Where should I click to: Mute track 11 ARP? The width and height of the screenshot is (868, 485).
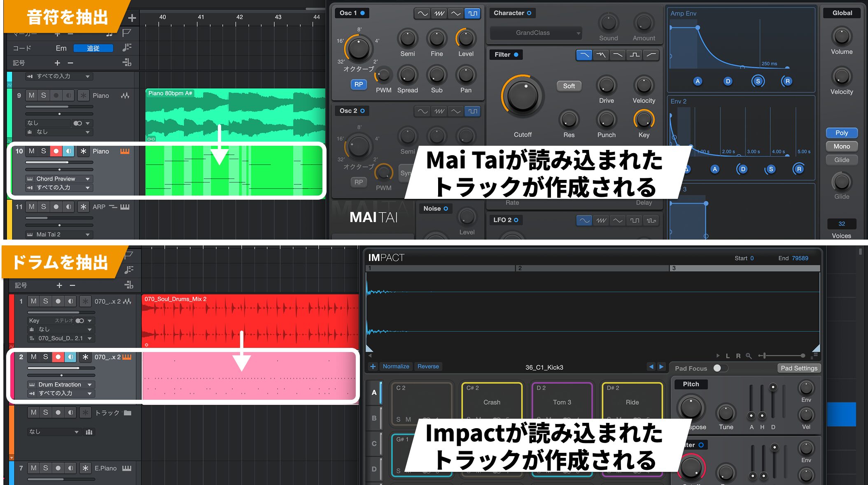32,207
